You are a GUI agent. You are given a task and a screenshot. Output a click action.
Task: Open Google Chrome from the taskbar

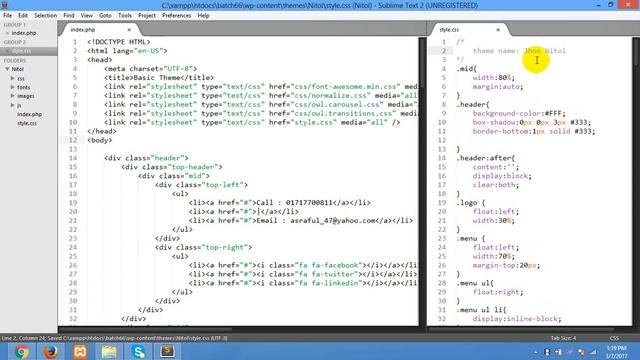point(21,351)
